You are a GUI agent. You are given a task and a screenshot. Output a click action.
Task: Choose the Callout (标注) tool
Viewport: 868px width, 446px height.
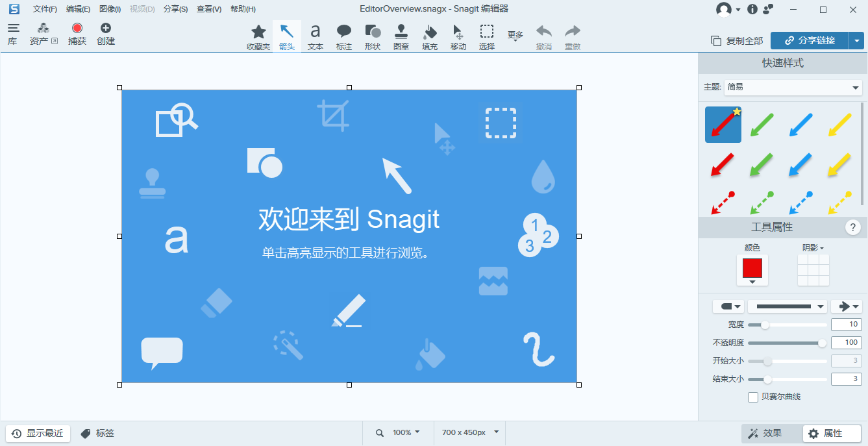tap(344, 36)
